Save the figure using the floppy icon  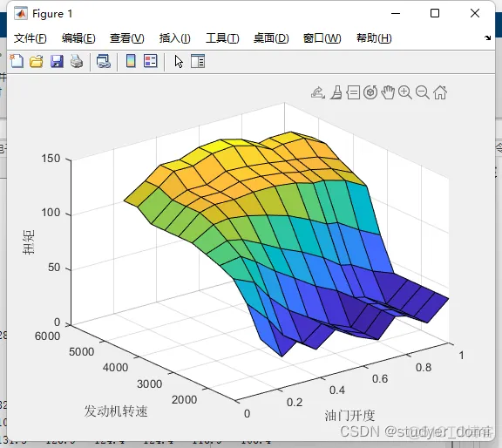[57, 61]
